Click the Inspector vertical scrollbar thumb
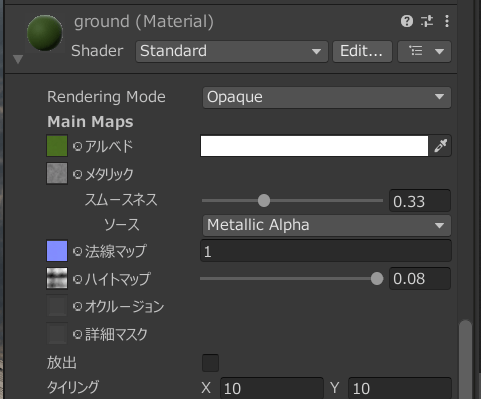The width and height of the screenshot is (481, 399). coord(465,359)
